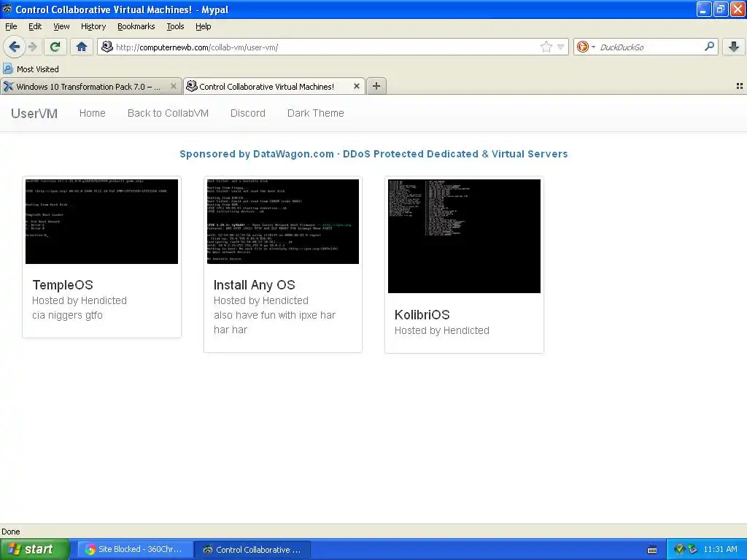This screenshot has width=747, height=560.
Task: Open the TempleOS VM screenshot thumbnail
Action: [101, 222]
